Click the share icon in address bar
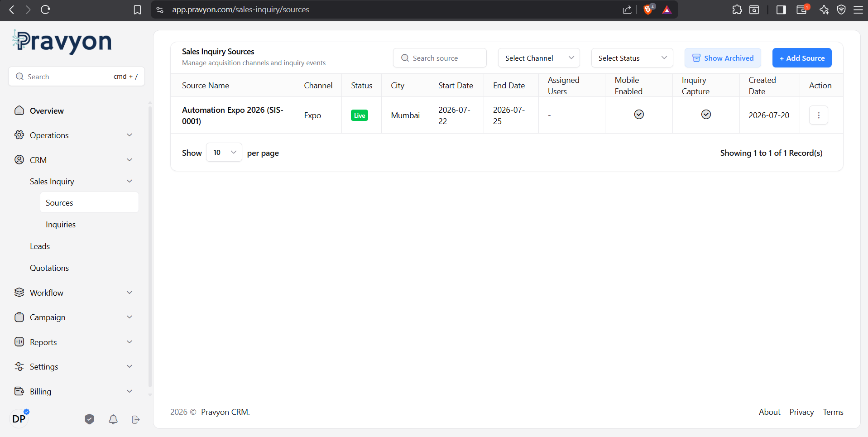This screenshot has height=437, width=868. point(627,10)
